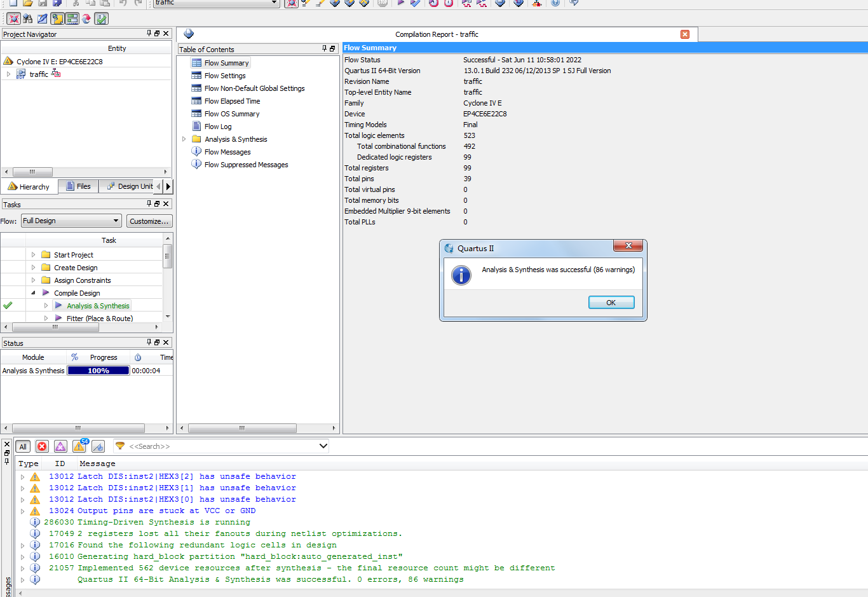Click the Customize... button
Viewport: 868px width, 597px height.
pyautogui.click(x=149, y=221)
